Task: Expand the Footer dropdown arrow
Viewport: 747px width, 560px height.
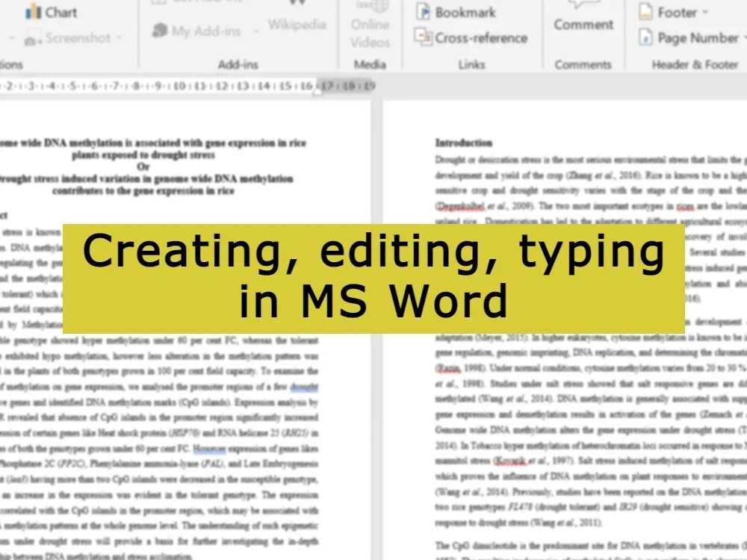Action: tap(706, 13)
